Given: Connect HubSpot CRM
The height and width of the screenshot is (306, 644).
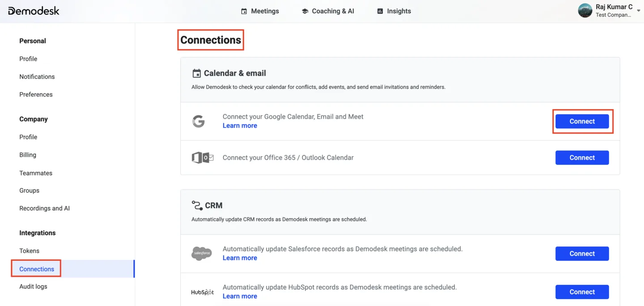Looking at the screenshot, I should click(x=582, y=292).
